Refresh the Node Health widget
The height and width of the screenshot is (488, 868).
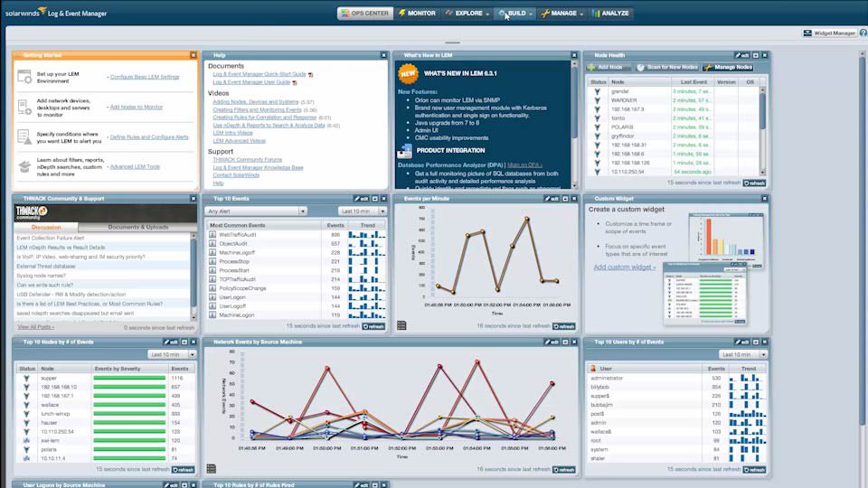click(x=754, y=183)
